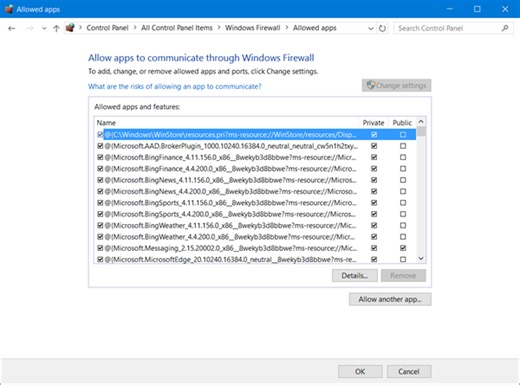The width and height of the screenshot is (520, 385).
Task: Expand chevron after All Control Panel Items
Action: pos(219,28)
